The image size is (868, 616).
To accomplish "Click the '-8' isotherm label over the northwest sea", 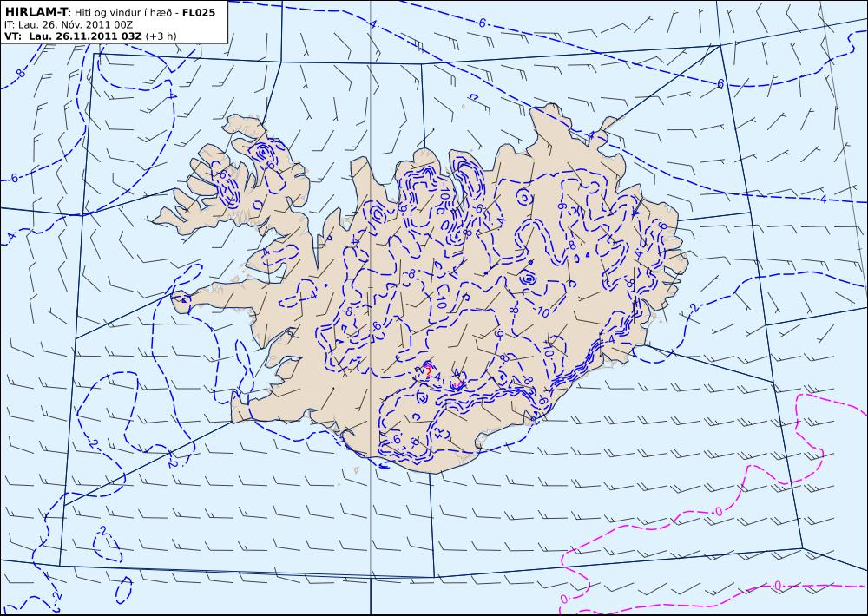I will [20, 74].
